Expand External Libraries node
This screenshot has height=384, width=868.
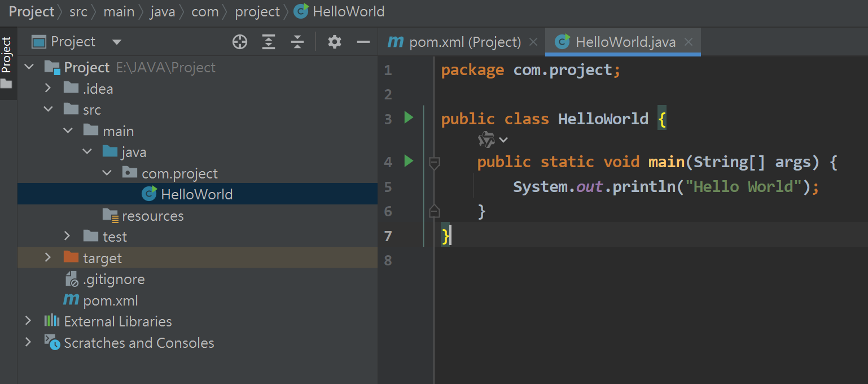pyautogui.click(x=28, y=321)
